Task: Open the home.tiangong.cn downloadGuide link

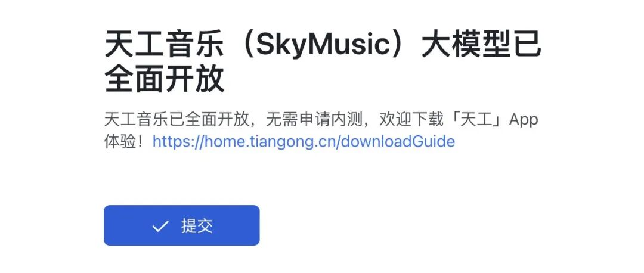Action: click(x=304, y=142)
